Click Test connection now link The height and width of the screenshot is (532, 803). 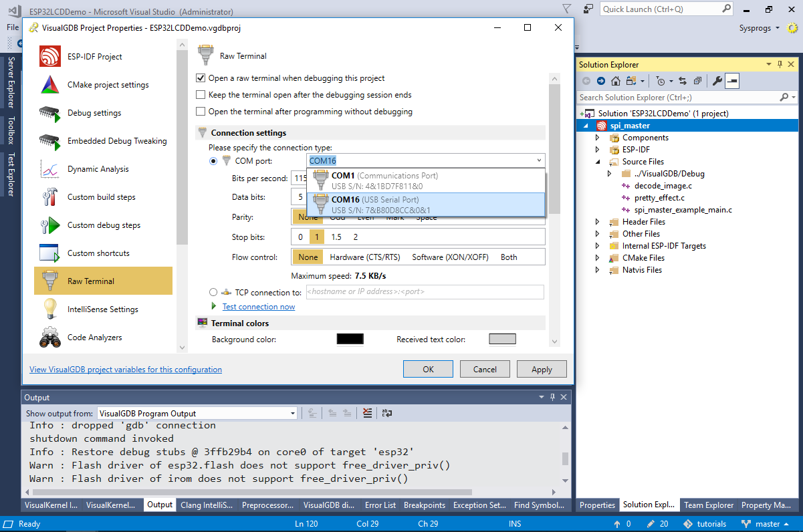click(259, 307)
